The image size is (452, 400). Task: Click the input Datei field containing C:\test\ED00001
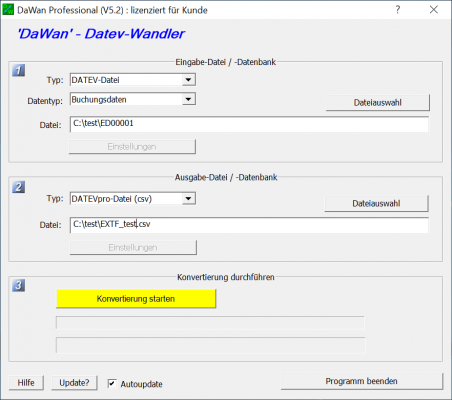[249, 124]
